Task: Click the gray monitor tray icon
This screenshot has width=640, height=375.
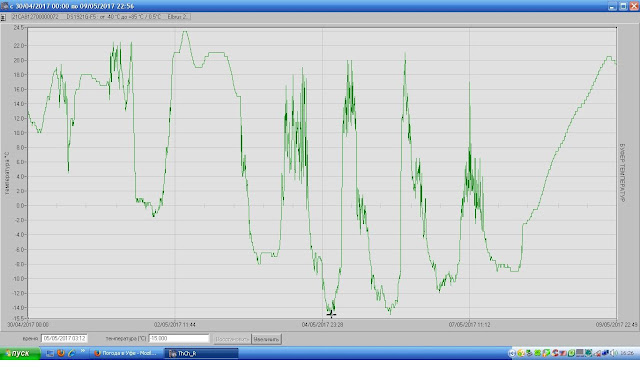Action: tap(580, 353)
